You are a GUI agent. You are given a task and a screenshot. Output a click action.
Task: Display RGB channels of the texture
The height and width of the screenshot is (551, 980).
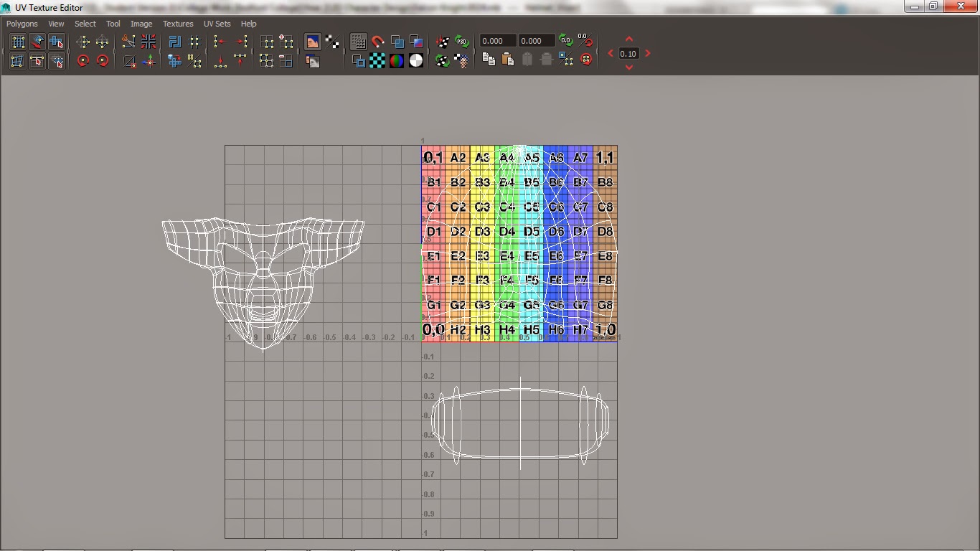pyautogui.click(x=395, y=61)
